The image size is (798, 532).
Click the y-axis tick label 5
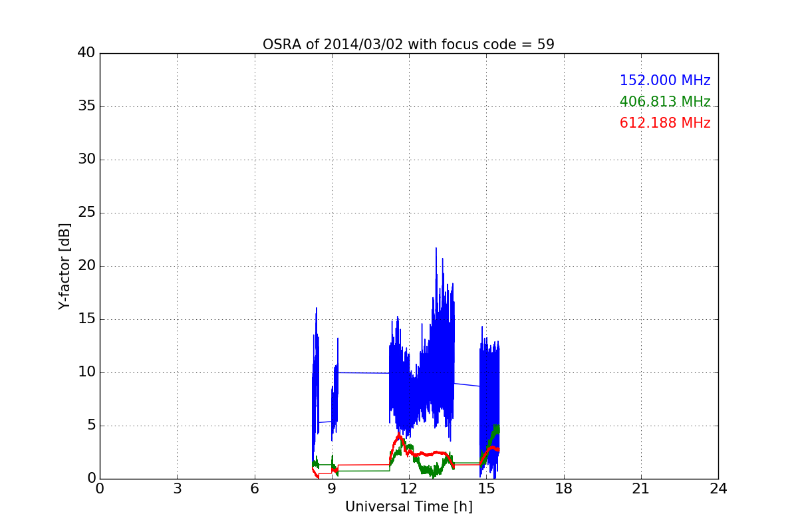(90, 426)
